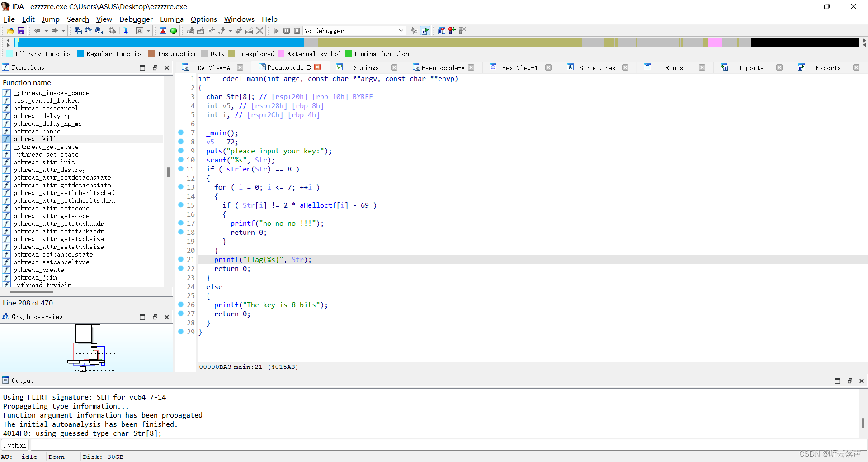
Task: Jump forward with the right arrow icon
Action: click(55, 31)
